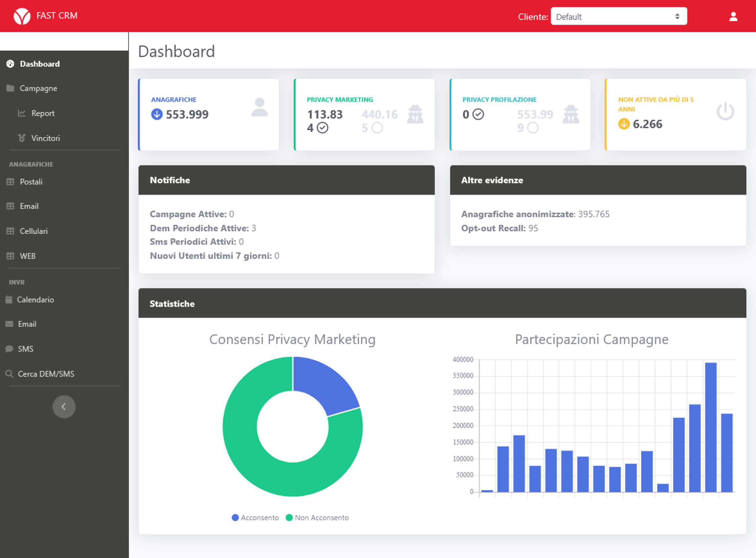Image resolution: width=756 pixels, height=558 pixels.
Task: Click the person silhouette icon in Anagrafiche card
Action: coord(259,107)
